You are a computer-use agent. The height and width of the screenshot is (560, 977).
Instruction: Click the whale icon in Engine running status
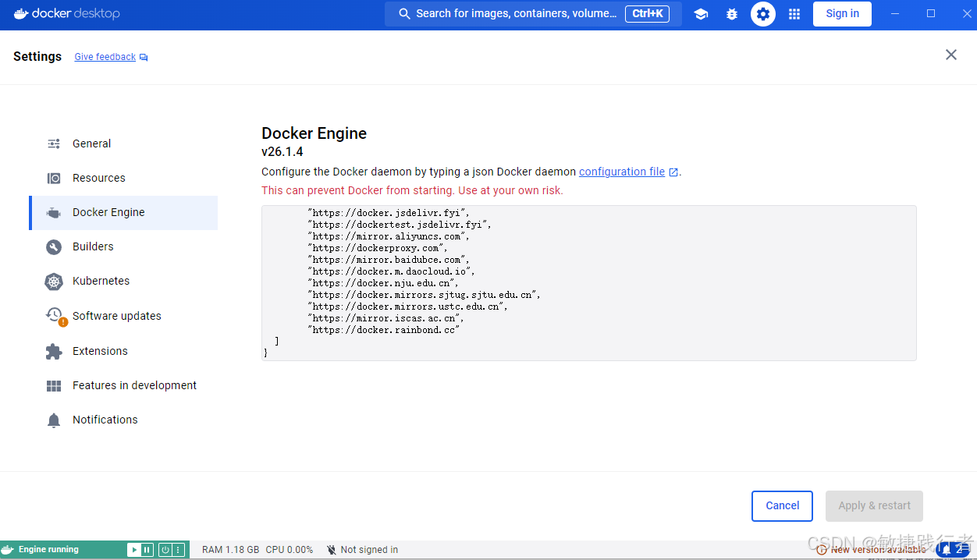9,549
